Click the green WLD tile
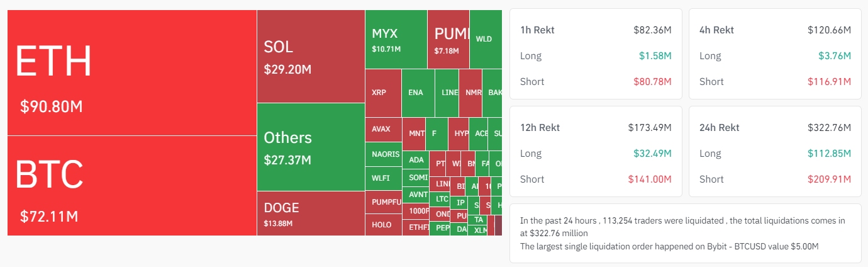868x267 pixels. 486,40
